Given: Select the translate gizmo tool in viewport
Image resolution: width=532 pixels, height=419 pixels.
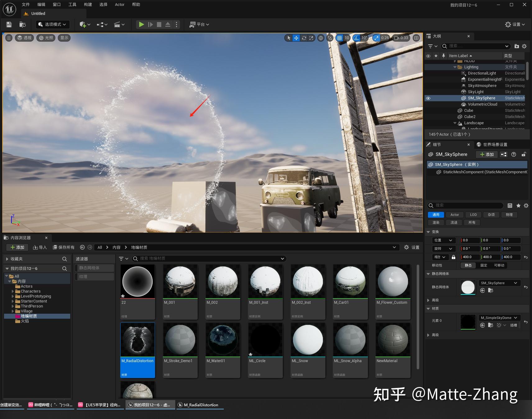Looking at the screenshot, I should pos(296,38).
